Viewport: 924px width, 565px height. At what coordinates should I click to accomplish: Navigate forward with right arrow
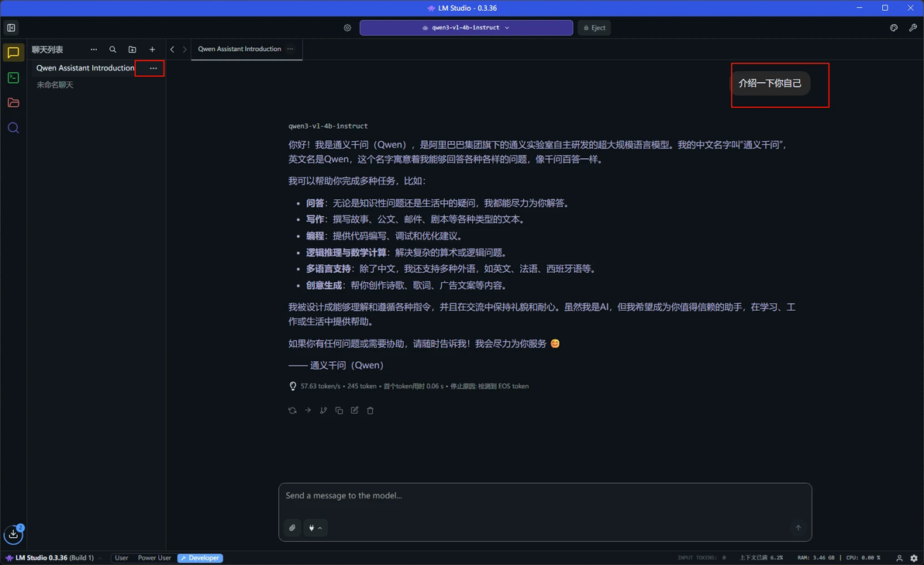(x=184, y=50)
